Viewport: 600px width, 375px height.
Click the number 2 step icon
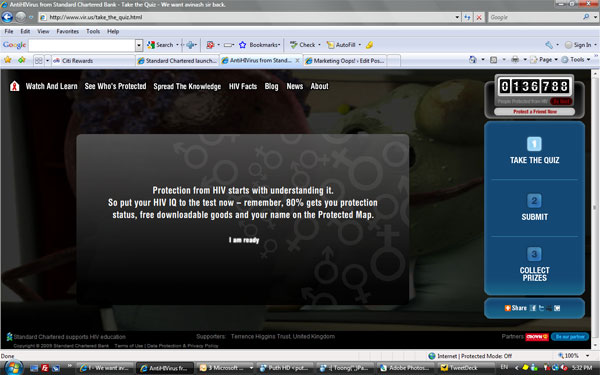pos(534,201)
